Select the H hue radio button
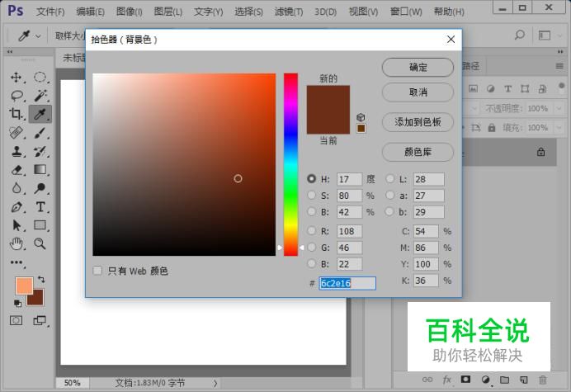Viewport: 571px width, 392px height. (311, 179)
